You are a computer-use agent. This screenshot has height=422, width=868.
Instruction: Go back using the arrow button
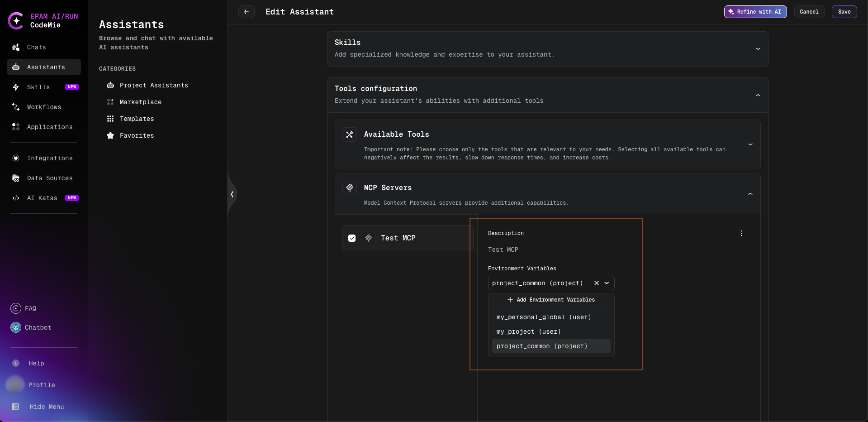247,12
